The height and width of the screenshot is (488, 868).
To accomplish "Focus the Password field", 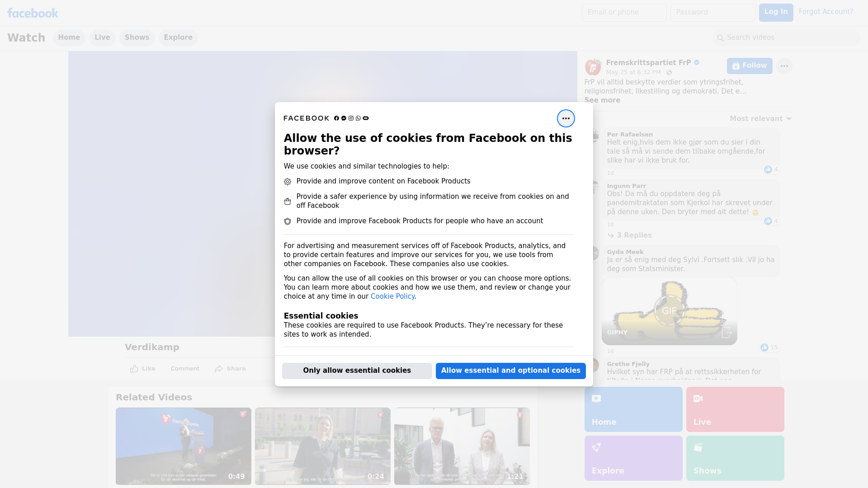I will click(712, 12).
